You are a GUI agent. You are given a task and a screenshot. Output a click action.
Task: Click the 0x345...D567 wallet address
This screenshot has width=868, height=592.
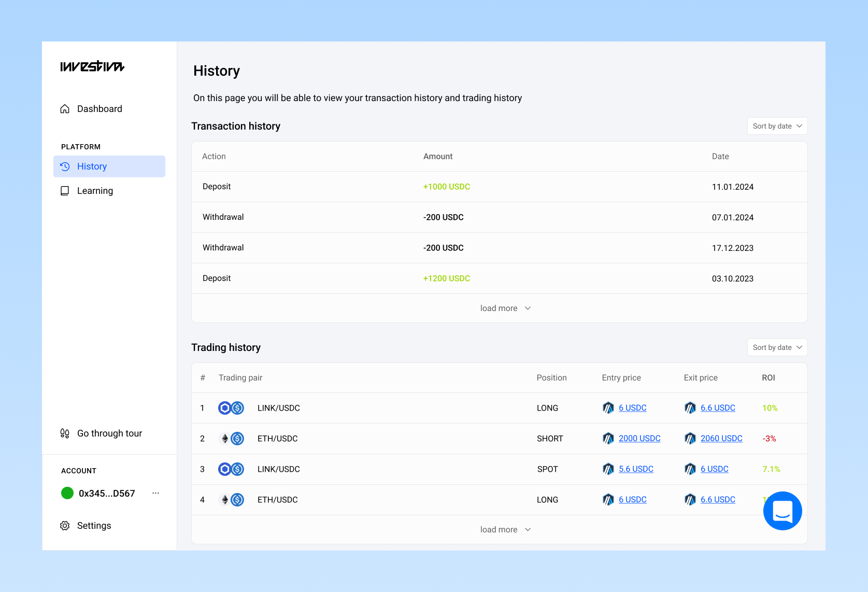coord(107,494)
